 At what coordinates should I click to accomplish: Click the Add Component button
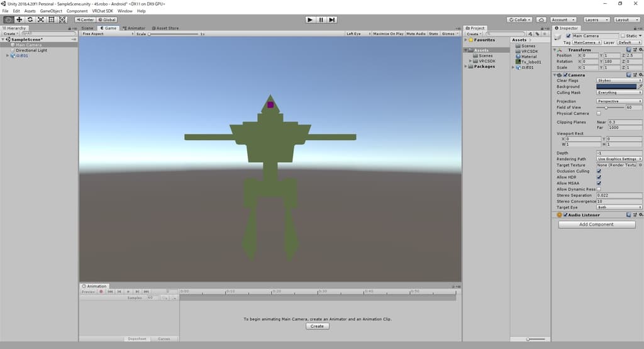click(x=597, y=224)
